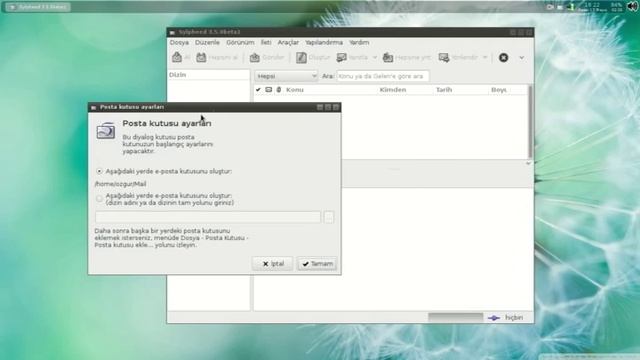Click the Yönlendir forward icon
Viewport: 640px width, 360px height.
(x=444, y=58)
